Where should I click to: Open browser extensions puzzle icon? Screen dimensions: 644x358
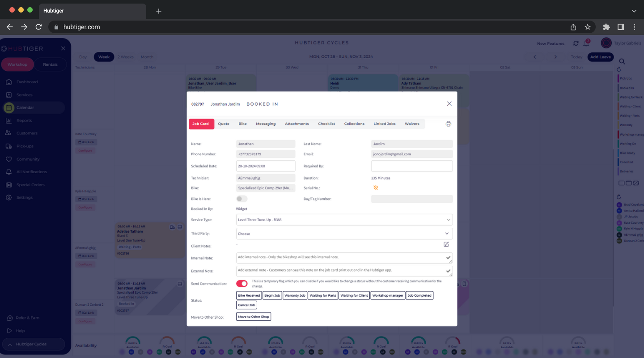coord(606,27)
